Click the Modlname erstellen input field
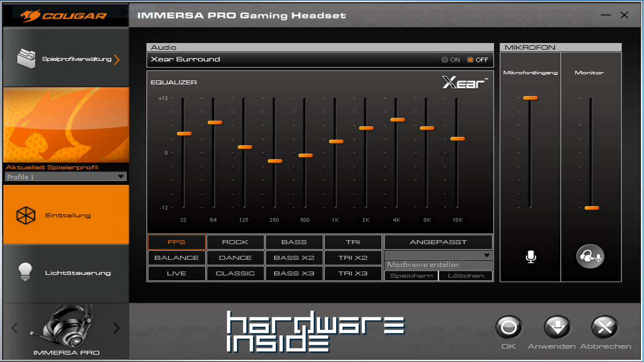644x362 pixels. (438, 265)
